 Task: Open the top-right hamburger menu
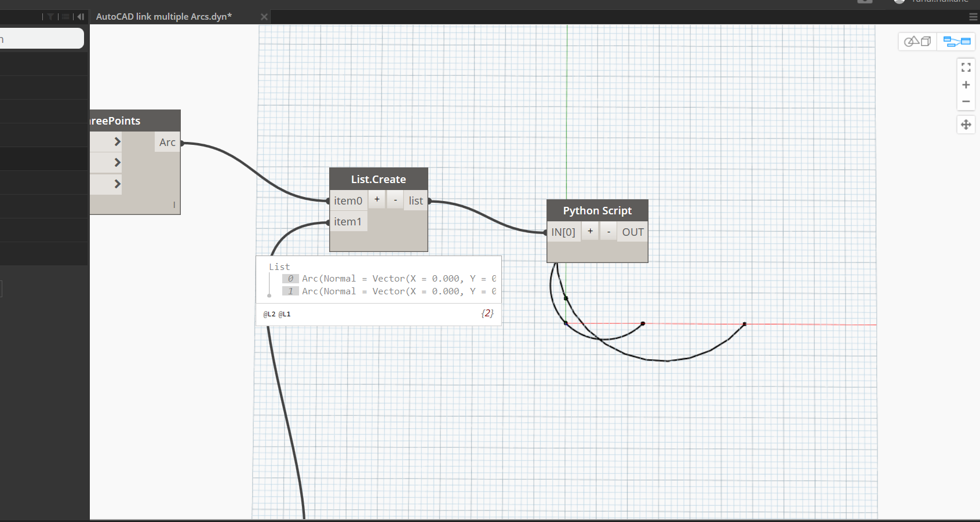[972, 17]
